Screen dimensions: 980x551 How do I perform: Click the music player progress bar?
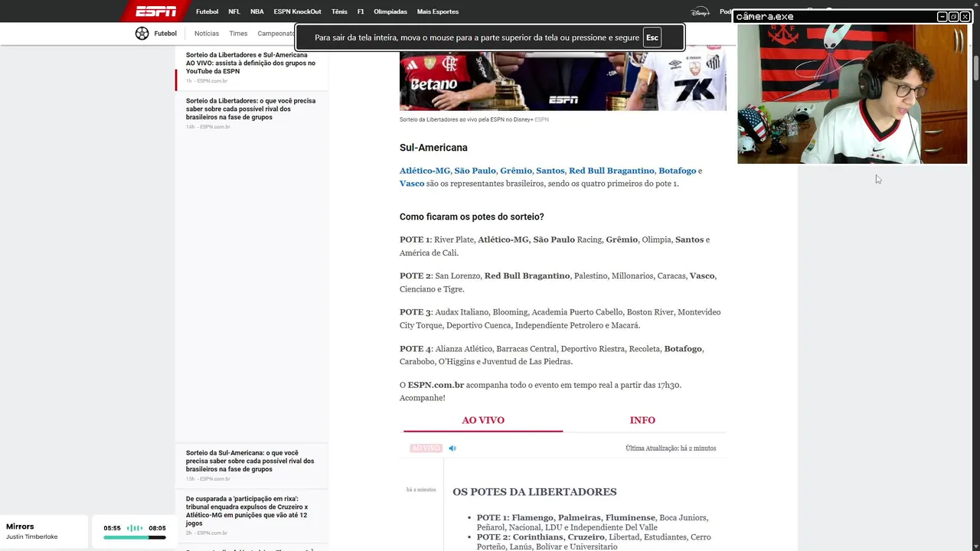click(x=135, y=537)
